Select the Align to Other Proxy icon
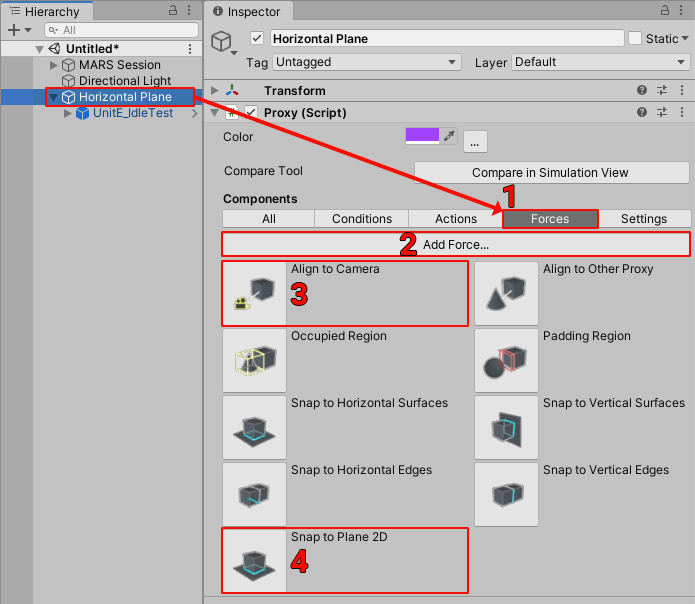 click(x=506, y=293)
